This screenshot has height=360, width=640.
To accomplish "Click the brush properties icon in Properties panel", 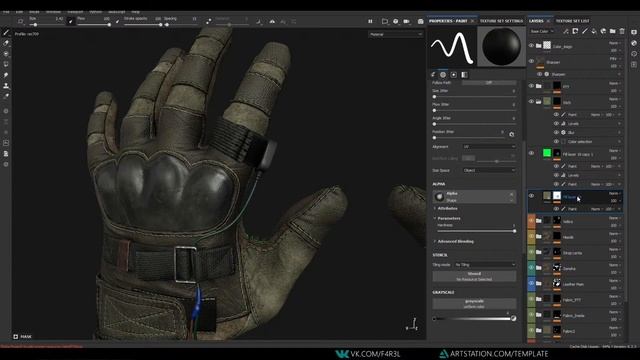I will coord(433,75).
